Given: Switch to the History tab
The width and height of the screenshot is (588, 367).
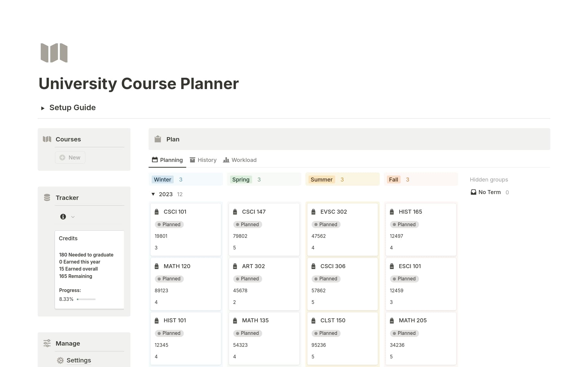Looking at the screenshot, I should 203,160.
